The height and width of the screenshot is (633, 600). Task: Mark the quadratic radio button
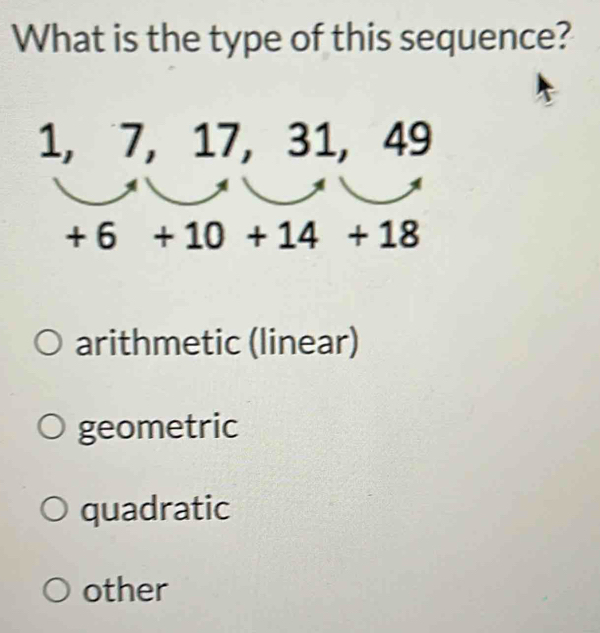(53, 509)
